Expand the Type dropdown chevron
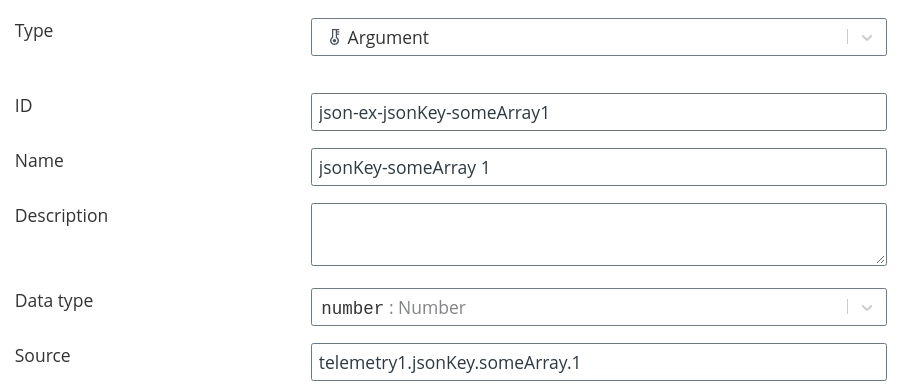Screen dimensions: 899x391 point(866,38)
